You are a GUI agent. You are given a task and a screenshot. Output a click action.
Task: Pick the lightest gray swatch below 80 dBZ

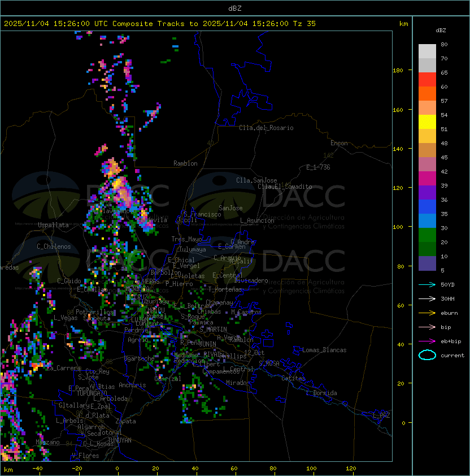[427, 51]
